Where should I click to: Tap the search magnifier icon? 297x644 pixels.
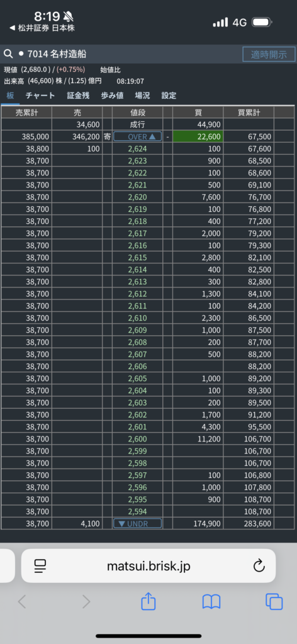[x=8, y=54]
